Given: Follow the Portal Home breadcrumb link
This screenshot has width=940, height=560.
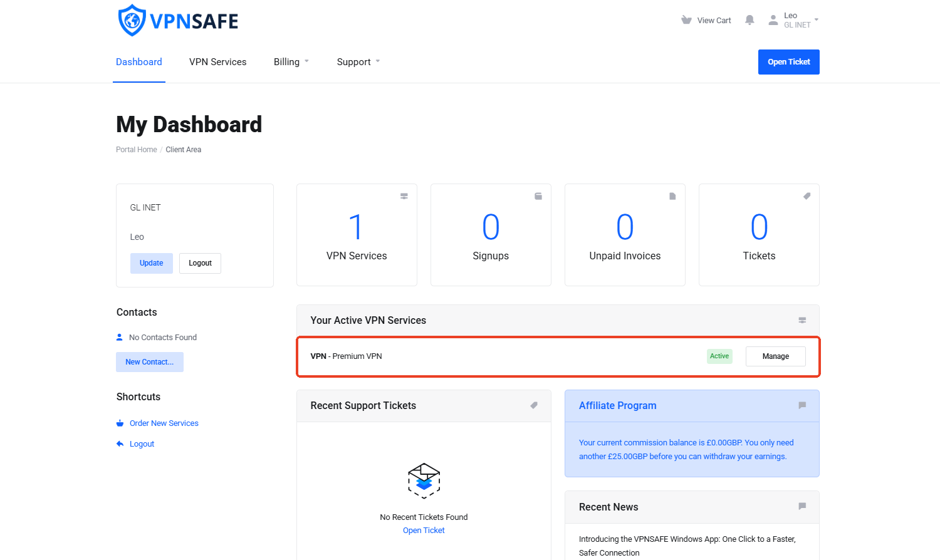Looking at the screenshot, I should tap(137, 150).
